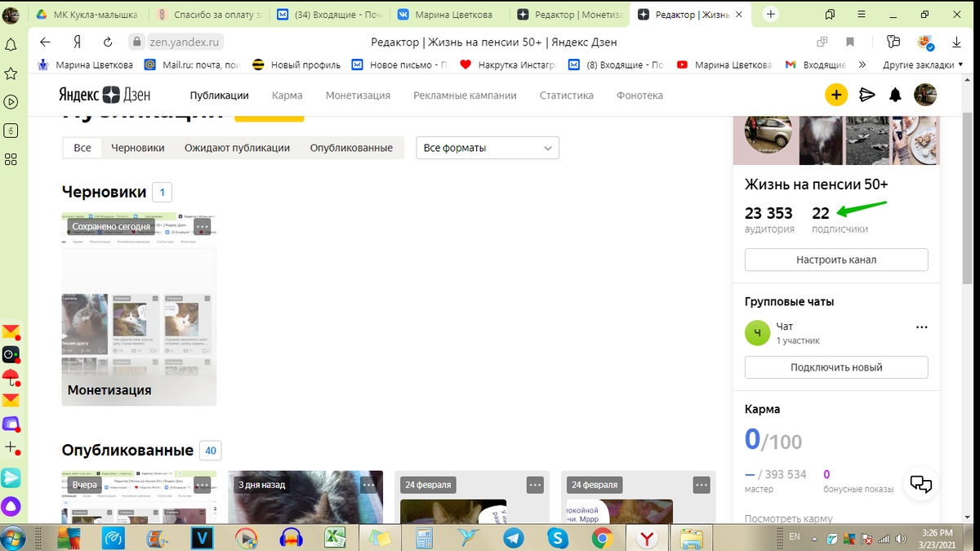Open the options menu on the Чат group
Screen dimensions: 980x551
pos(921,327)
